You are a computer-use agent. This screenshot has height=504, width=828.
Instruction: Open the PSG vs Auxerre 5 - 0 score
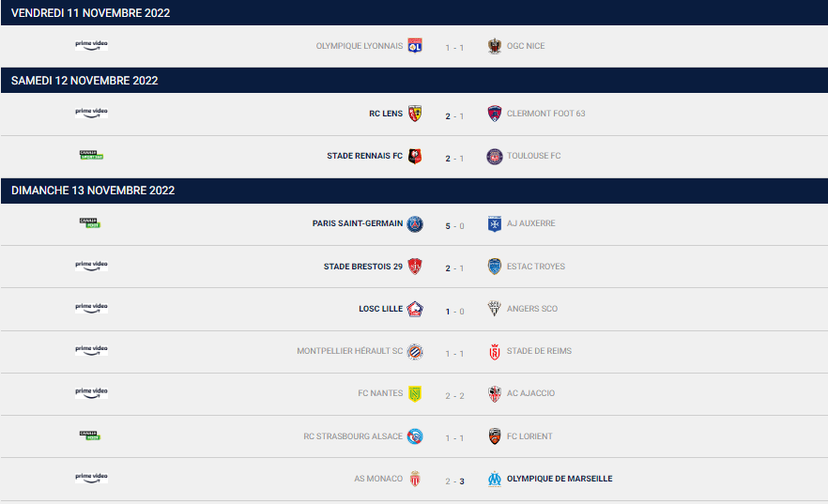click(x=454, y=226)
